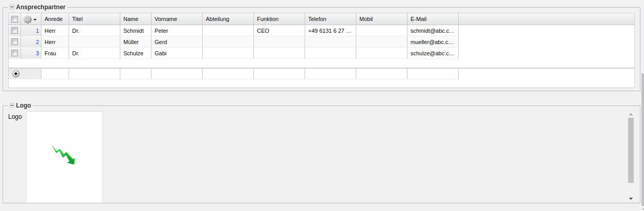Click the plus icon to add row
644x211 pixels.
point(16,74)
